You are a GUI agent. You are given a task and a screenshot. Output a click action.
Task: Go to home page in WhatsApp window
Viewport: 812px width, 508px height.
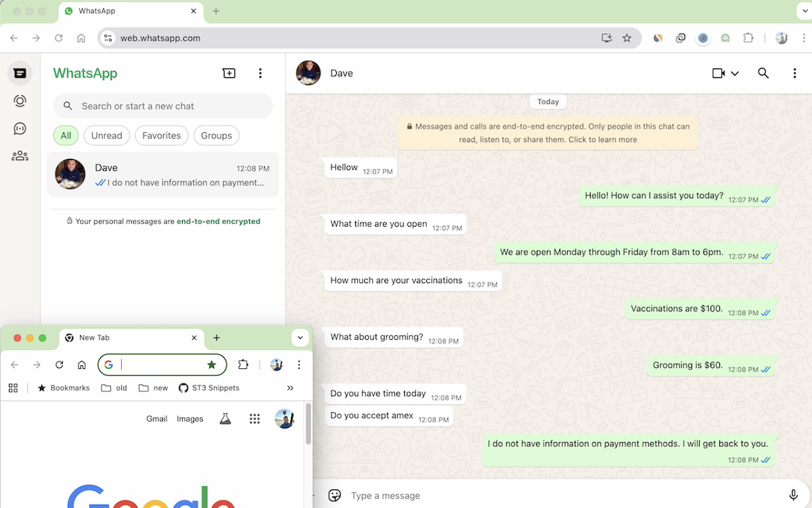point(81,38)
